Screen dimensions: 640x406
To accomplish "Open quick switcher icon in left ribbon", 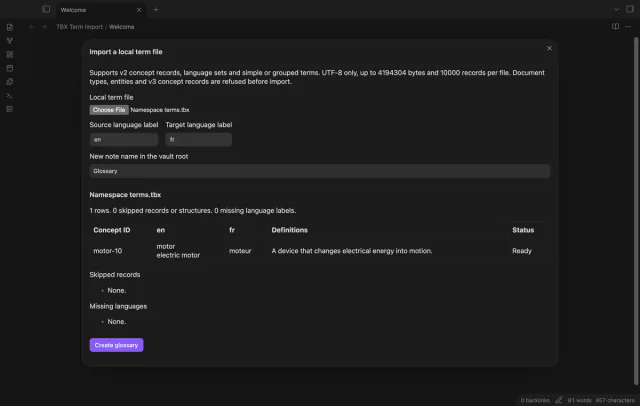I will coord(10,27).
